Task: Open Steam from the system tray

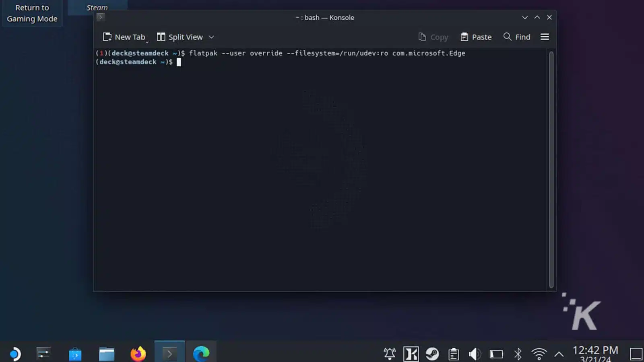Action: [432, 354]
